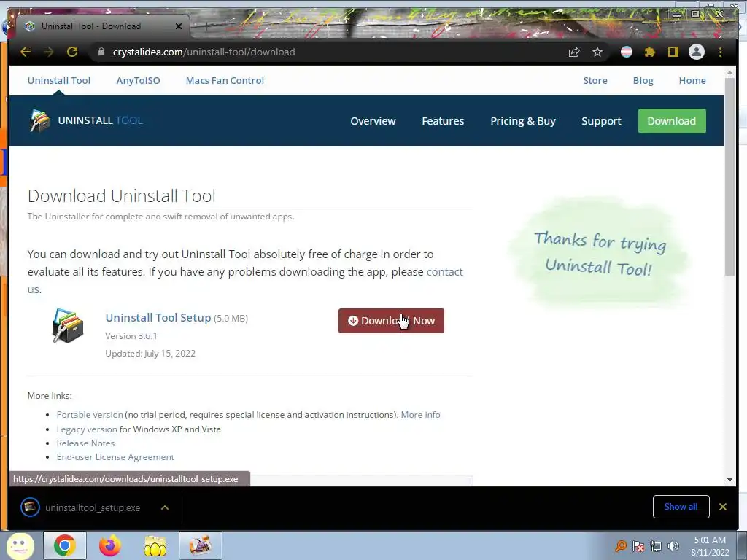Click the 'Download Uninstall Tool' heading
This screenshot has width=747, height=560.
122,195
